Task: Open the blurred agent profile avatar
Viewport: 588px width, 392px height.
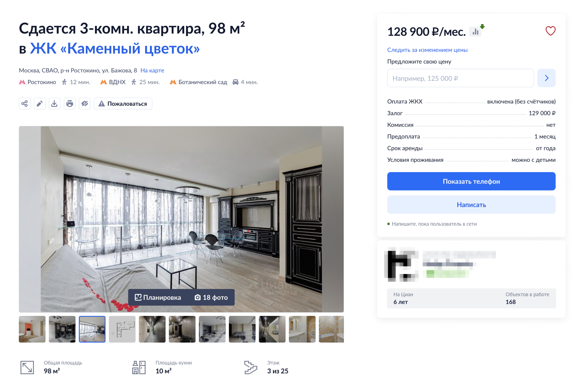Action: [401, 264]
